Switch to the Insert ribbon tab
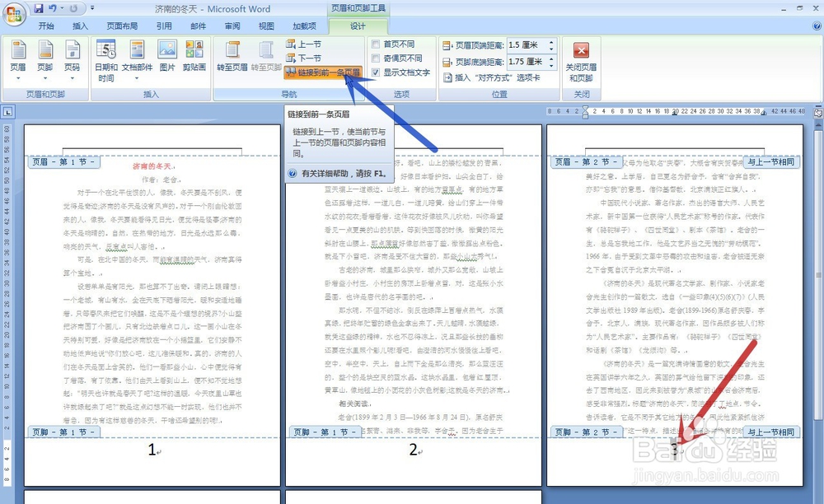The image size is (824, 504). tap(80, 25)
